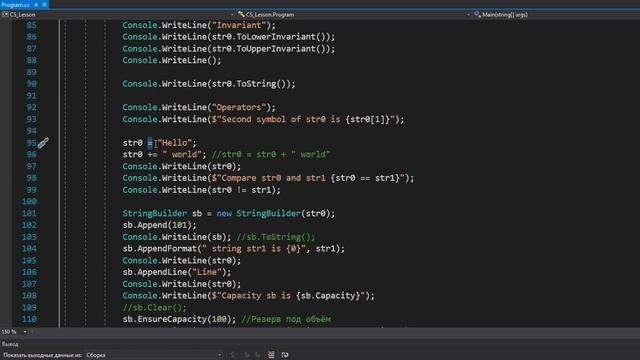
Task: Click the screwdriver quick actions icon on line 95
Action: (x=43, y=143)
